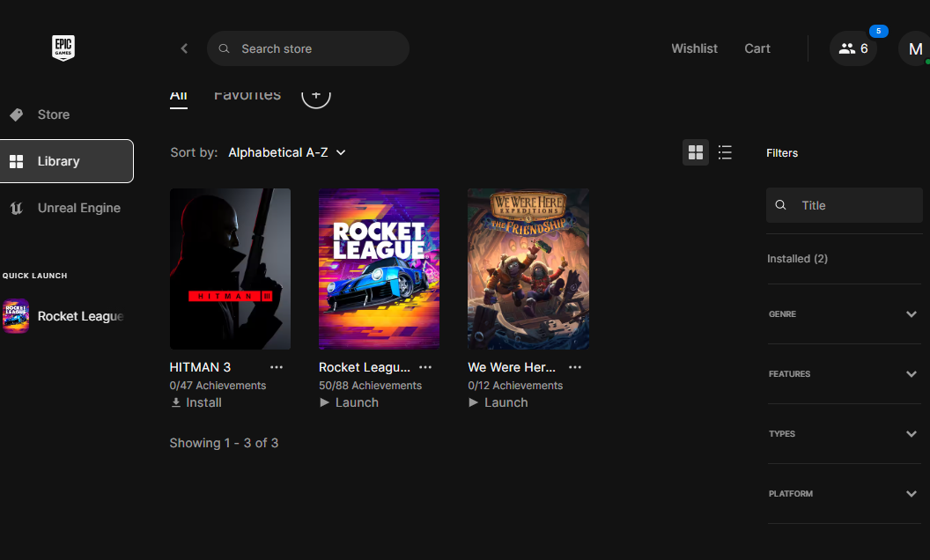Click the Library grid icon in sidebar
The width and height of the screenshot is (930, 560).
tap(17, 161)
